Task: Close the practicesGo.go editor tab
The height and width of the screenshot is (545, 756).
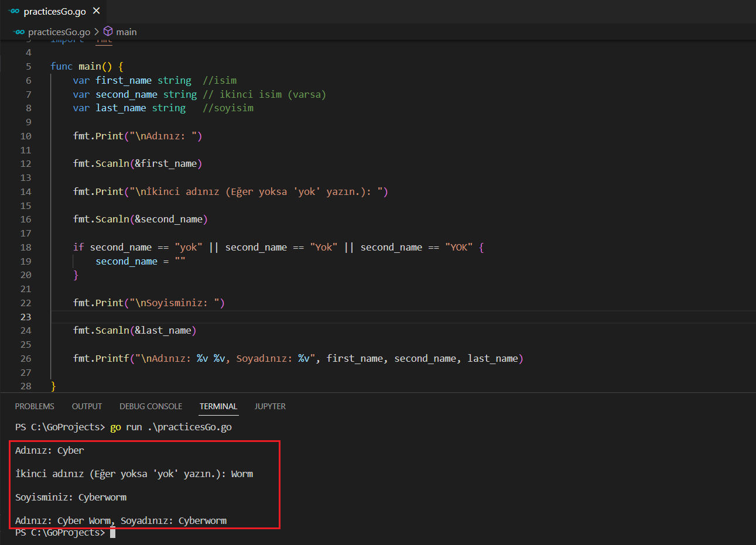Action: 97,11
